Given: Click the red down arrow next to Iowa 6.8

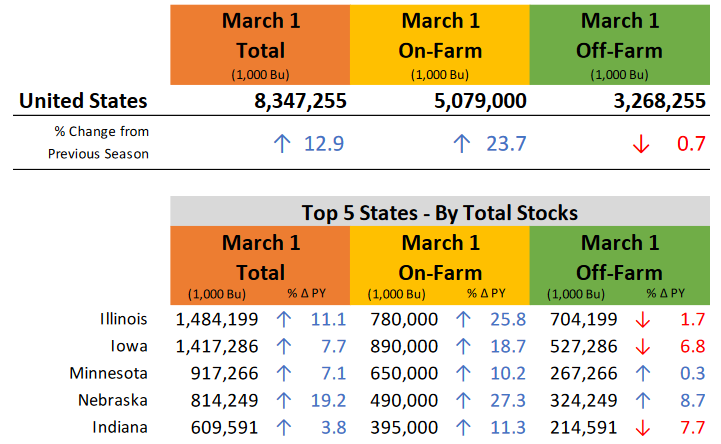Looking at the screenshot, I should click(x=643, y=347).
